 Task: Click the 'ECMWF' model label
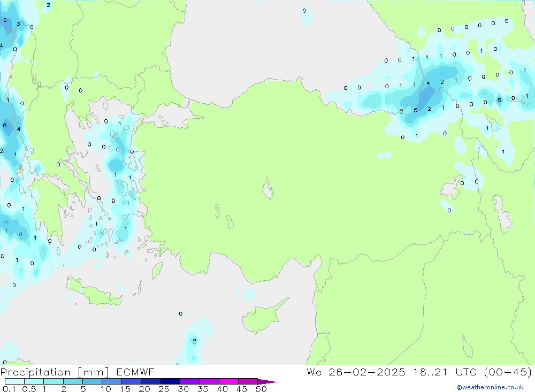tap(135, 372)
